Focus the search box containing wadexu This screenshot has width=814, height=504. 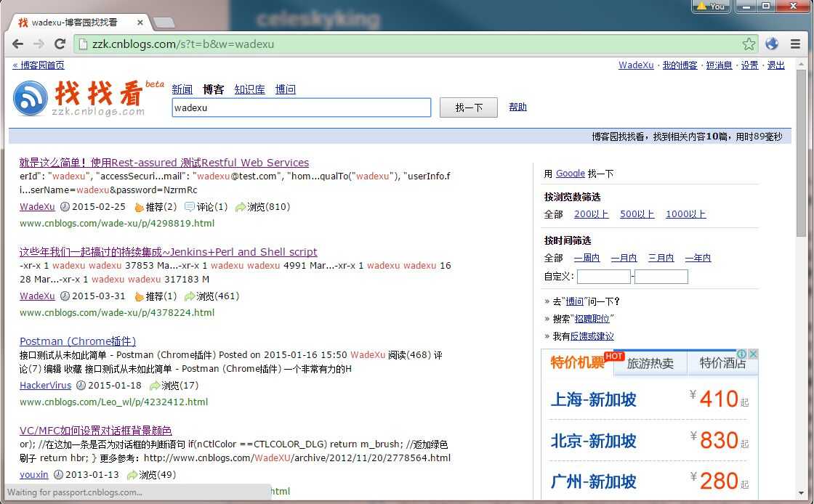point(302,107)
